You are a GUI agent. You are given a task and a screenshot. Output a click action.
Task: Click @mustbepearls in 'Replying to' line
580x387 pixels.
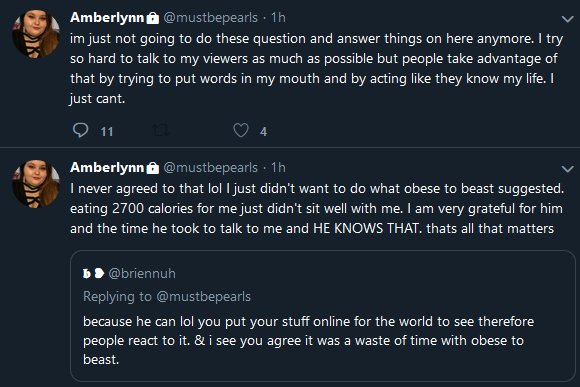pos(203,296)
